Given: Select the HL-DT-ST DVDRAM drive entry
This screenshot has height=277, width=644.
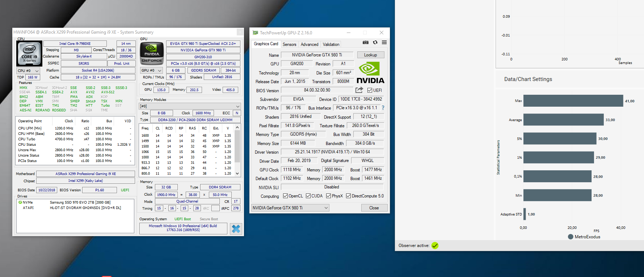Looking at the screenshot, I should (x=85, y=208).
